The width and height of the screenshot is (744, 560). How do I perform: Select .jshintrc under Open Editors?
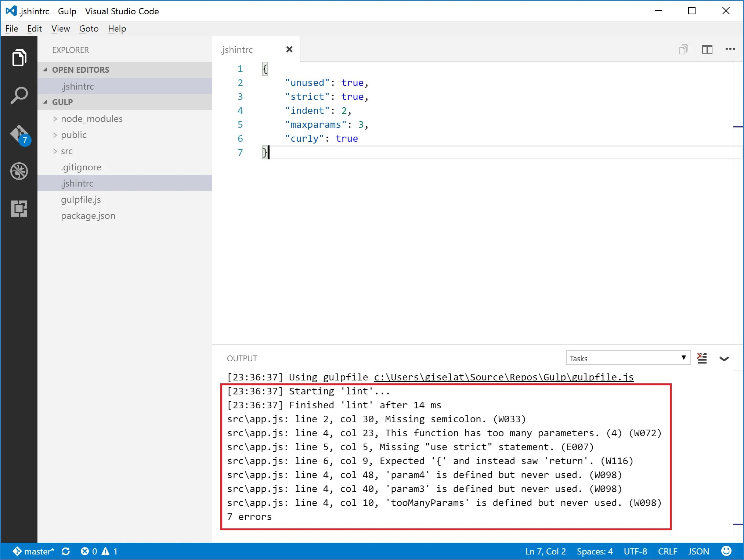click(x=125, y=86)
